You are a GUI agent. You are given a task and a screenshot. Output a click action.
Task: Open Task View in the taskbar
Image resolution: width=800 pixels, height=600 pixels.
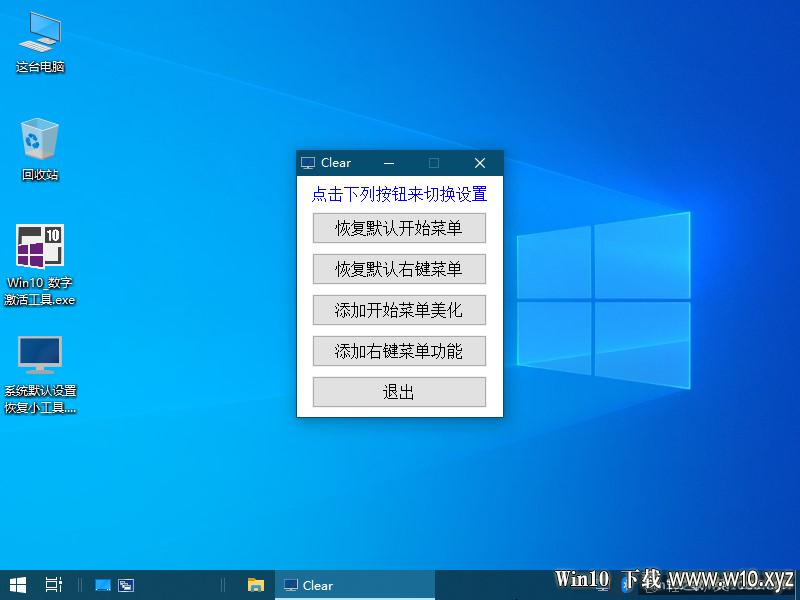click(54, 585)
